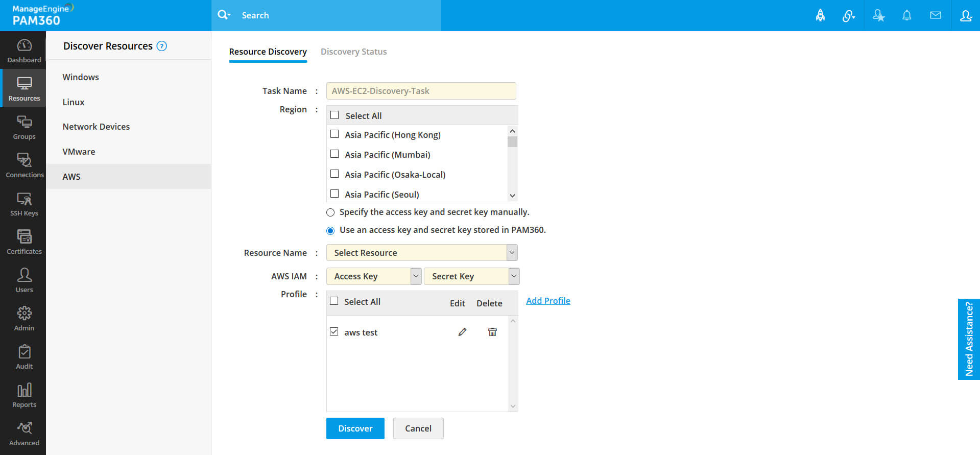Click the help icon beside Discover Resources

coord(162,46)
